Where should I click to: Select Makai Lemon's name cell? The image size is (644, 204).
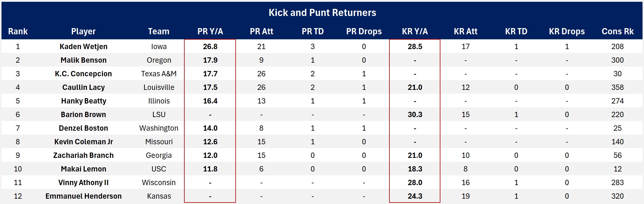coord(83,169)
